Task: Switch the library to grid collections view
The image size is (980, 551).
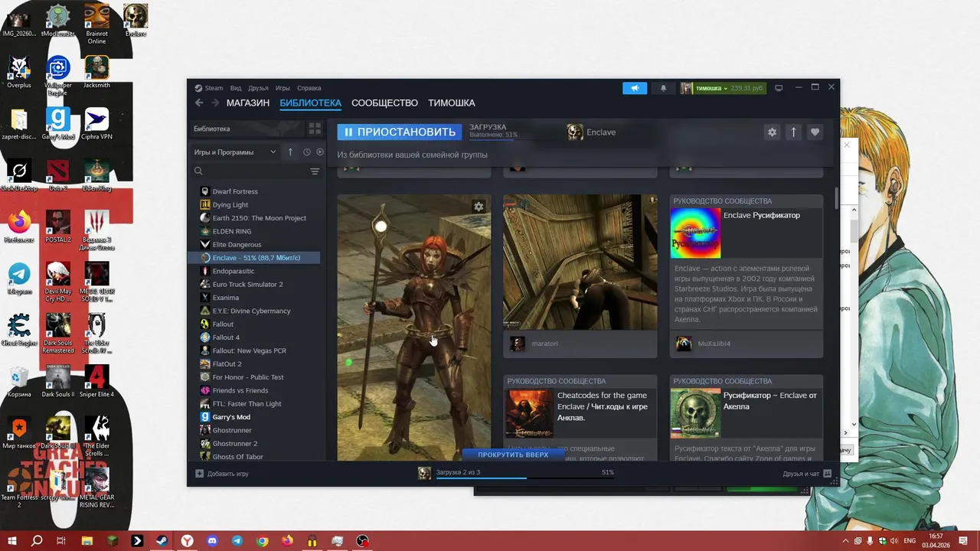Action: [x=315, y=129]
